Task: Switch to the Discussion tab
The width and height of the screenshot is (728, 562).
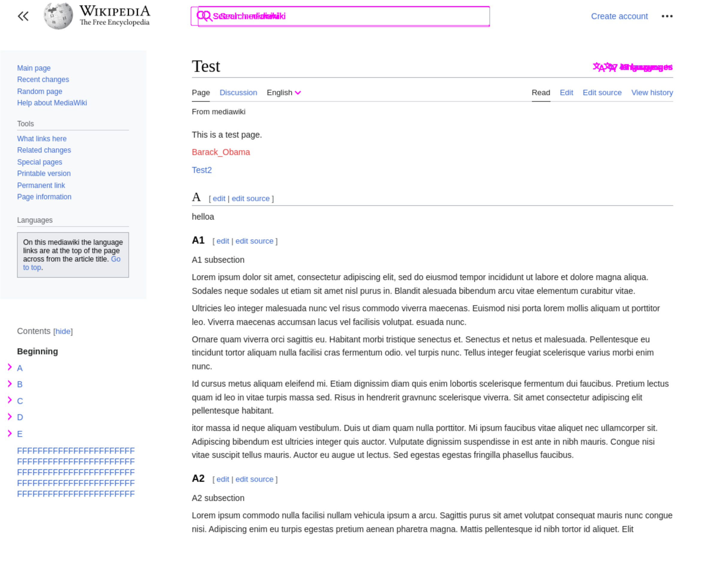Action: point(238,92)
